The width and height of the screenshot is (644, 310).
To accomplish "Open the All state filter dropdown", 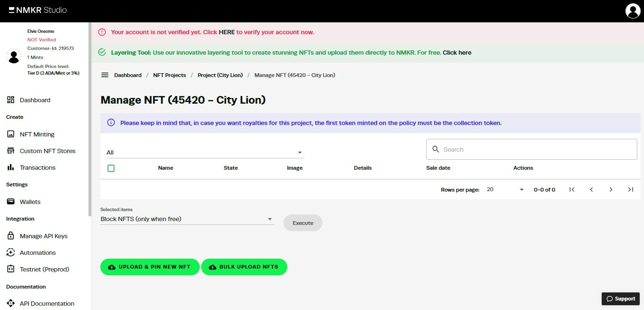I will click(x=205, y=152).
